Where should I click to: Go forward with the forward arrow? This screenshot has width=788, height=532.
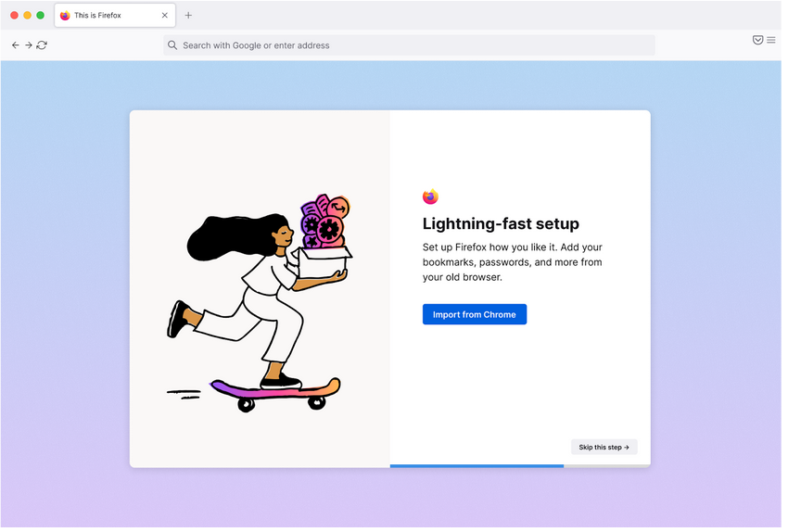pos(29,45)
